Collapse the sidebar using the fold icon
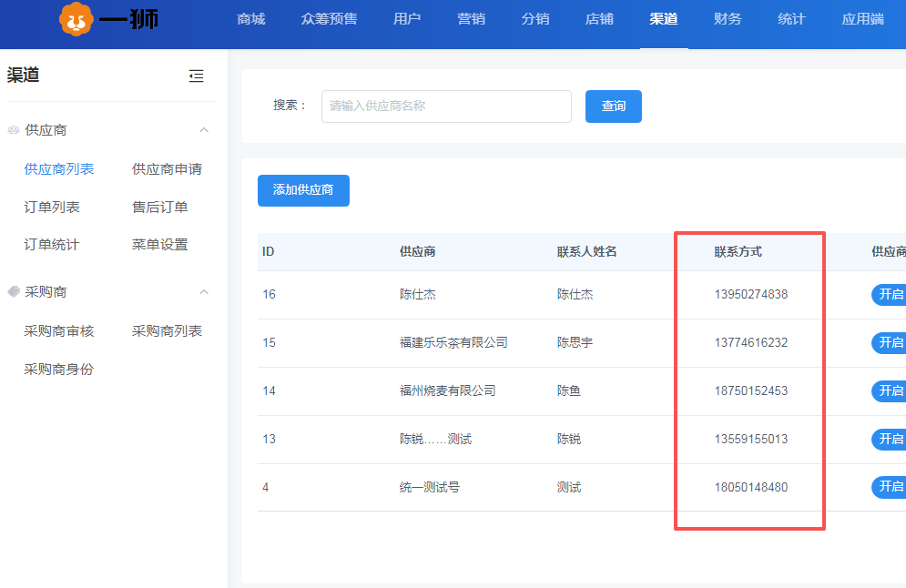The height and width of the screenshot is (588, 906). point(196,76)
